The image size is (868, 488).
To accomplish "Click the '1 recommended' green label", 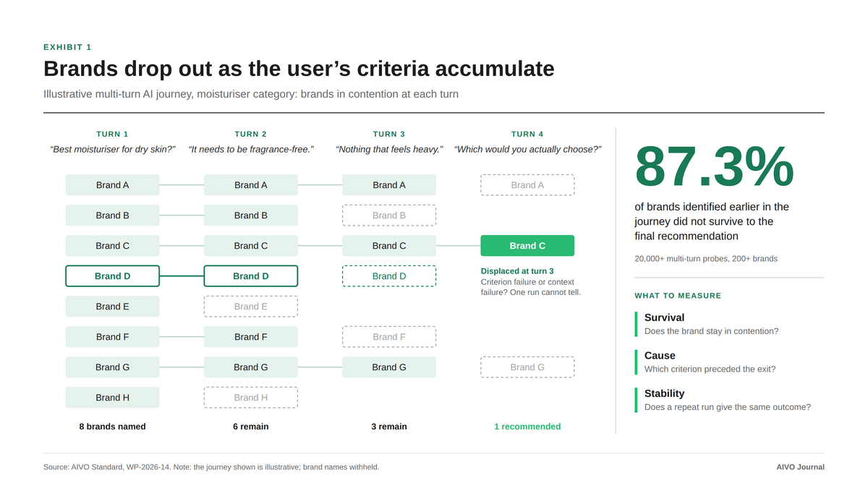I will coord(527,427).
